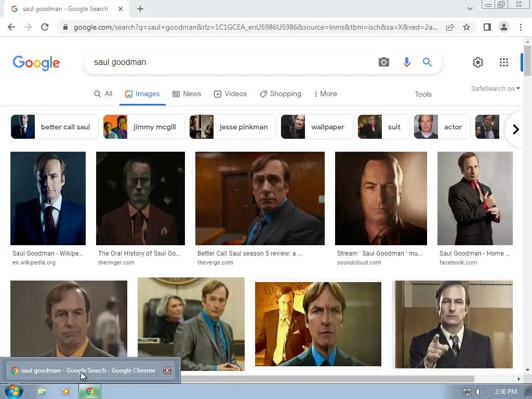
Task: Filter by the 'better call saul' chip
Action: click(x=54, y=127)
